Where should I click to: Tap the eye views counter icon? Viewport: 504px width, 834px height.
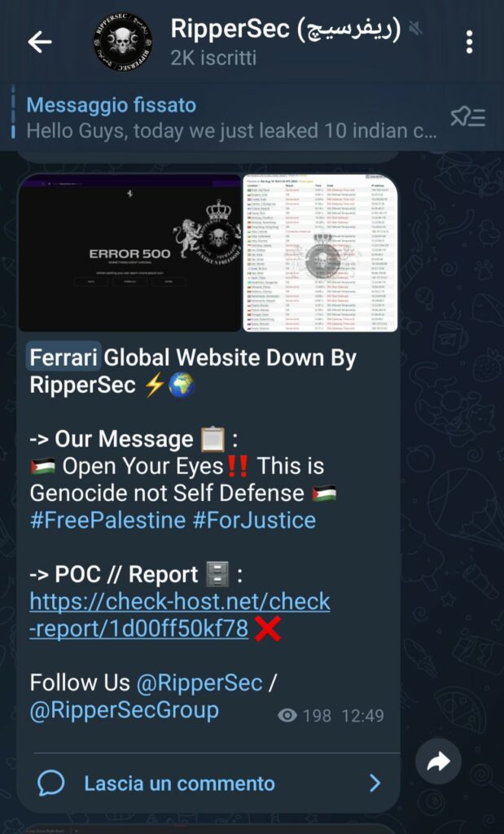tap(287, 715)
